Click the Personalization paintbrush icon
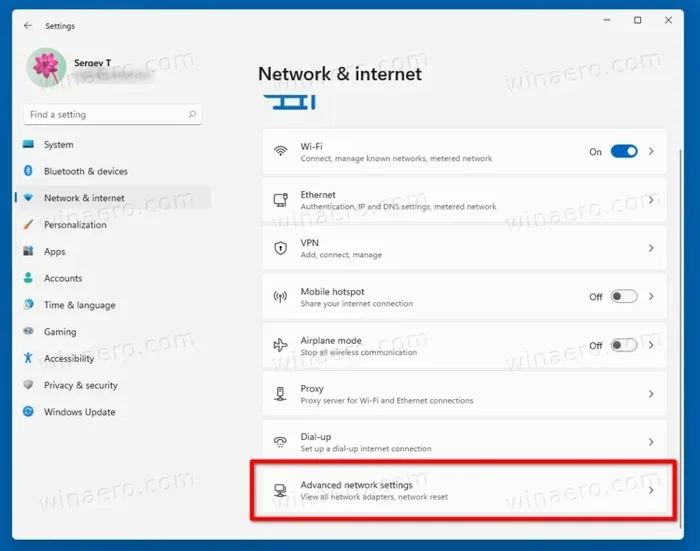700x551 pixels. pyautogui.click(x=28, y=224)
